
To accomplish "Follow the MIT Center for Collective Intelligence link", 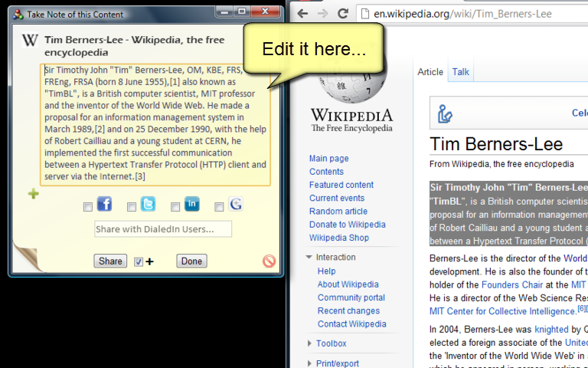I will 503,311.
